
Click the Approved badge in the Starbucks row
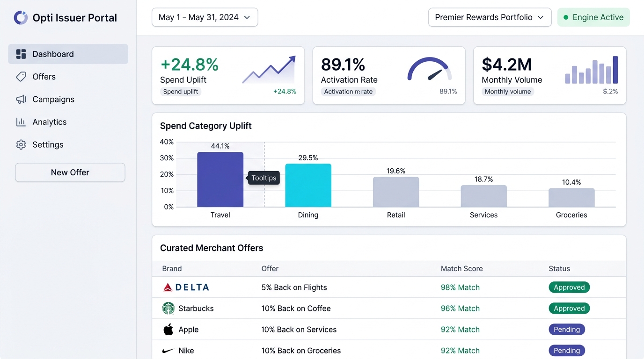[569, 309]
